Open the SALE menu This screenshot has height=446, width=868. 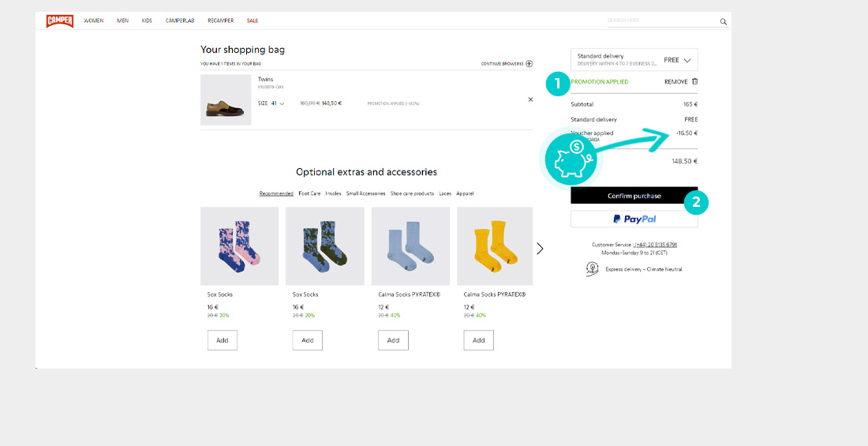253,21
